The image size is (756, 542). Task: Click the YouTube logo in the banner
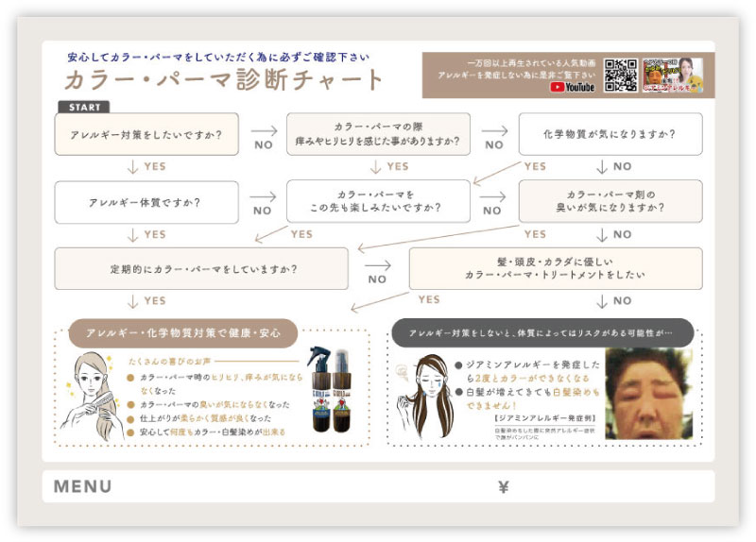click(x=573, y=87)
